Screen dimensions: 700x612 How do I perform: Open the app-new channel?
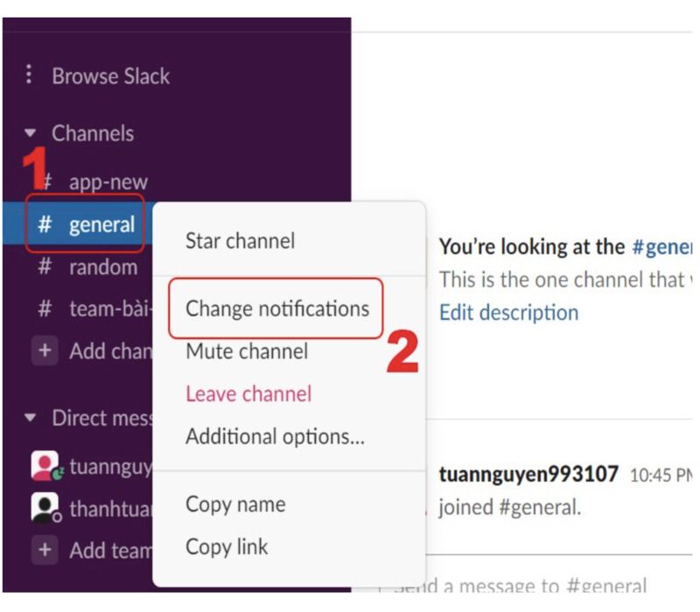(x=108, y=182)
